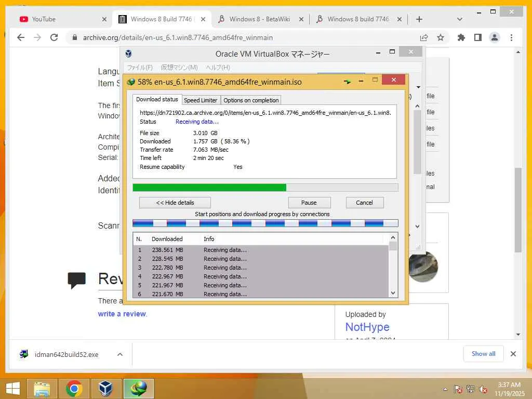Click the download URL text

265,113
